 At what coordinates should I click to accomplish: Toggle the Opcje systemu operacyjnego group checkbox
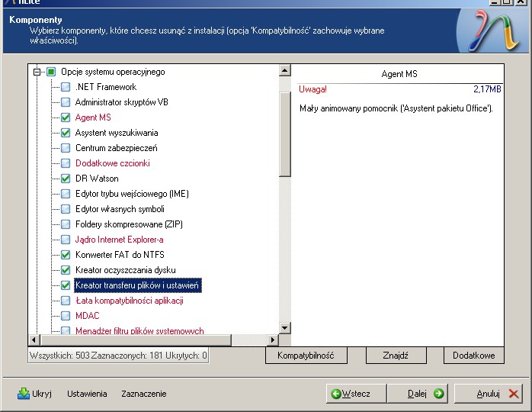coord(51,72)
